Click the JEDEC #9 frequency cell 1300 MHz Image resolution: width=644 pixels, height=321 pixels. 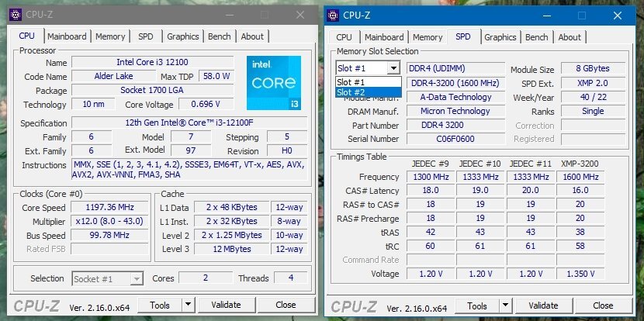click(431, 177)
